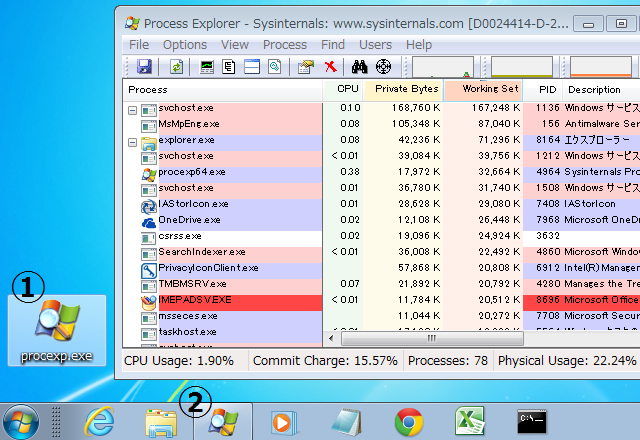Click the IAStorIcon.exe row icon
640x440 pixels.
tap(149, 207)
